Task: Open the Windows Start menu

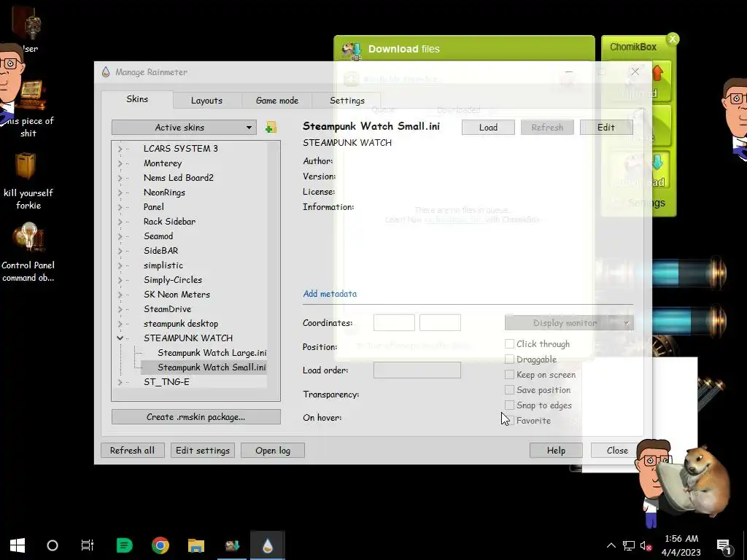Action: [18, 545]
